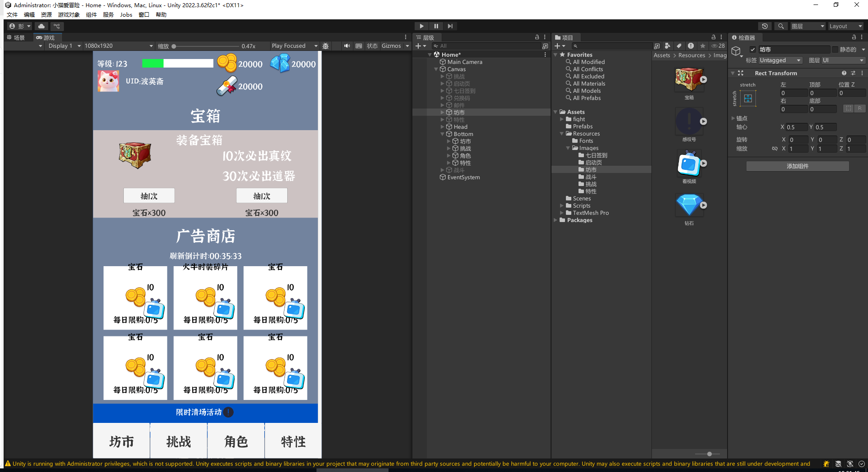
Task: Open the Undo History icon
Action: (x=764, y=26)
